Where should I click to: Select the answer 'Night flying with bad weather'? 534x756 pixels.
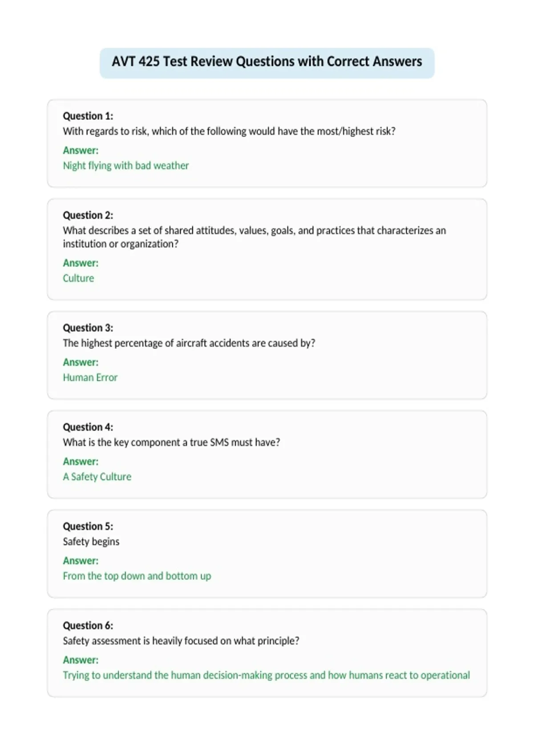pos(126,166)
